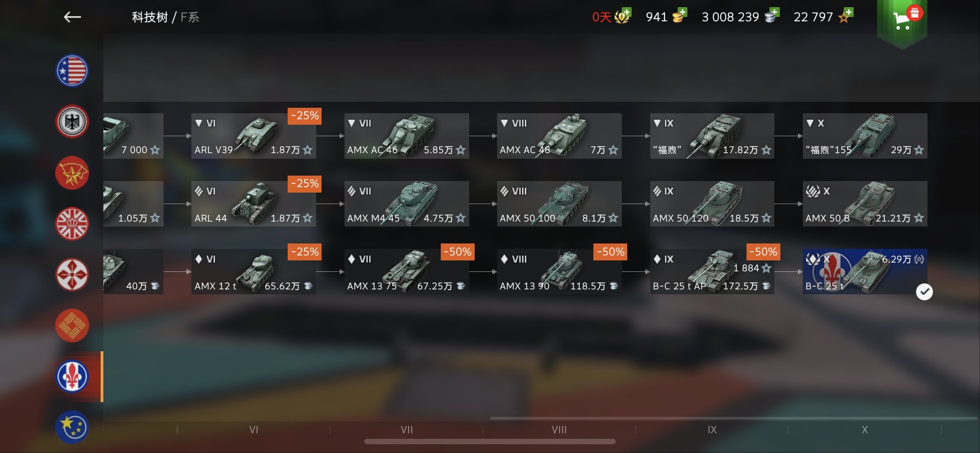Open the AMX 13 90 tank card
This screenshot has height=453, width=980.
559,271
